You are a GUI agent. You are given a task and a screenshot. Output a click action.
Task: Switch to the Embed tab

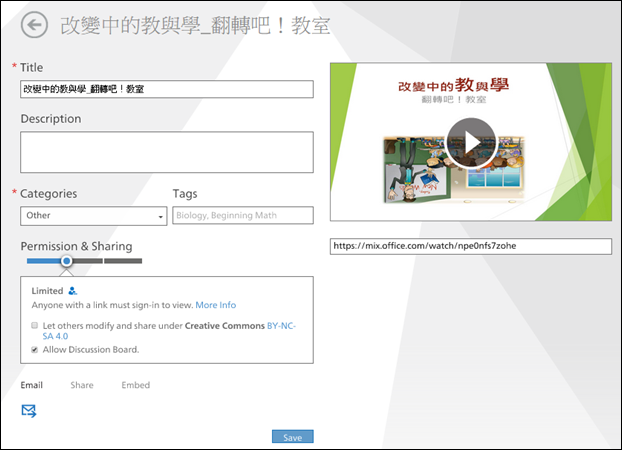coord(136,385)
